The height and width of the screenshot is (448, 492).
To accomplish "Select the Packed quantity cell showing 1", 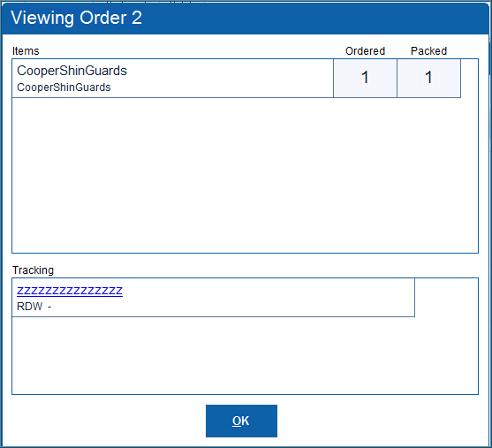I will [428, 78].
